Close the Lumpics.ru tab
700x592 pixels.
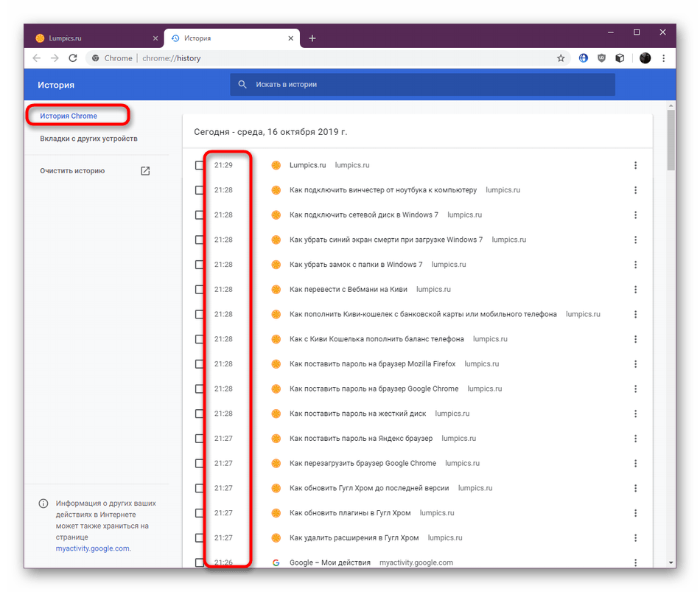[155, 38]
